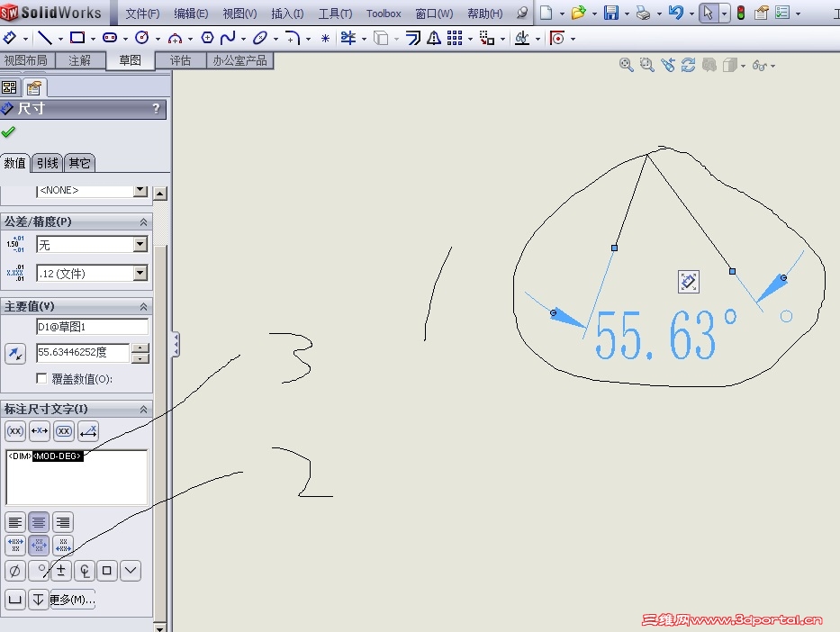Open the 插入(I) menu
This screenshot has height=632, width=840.
(x=287, y=14)
